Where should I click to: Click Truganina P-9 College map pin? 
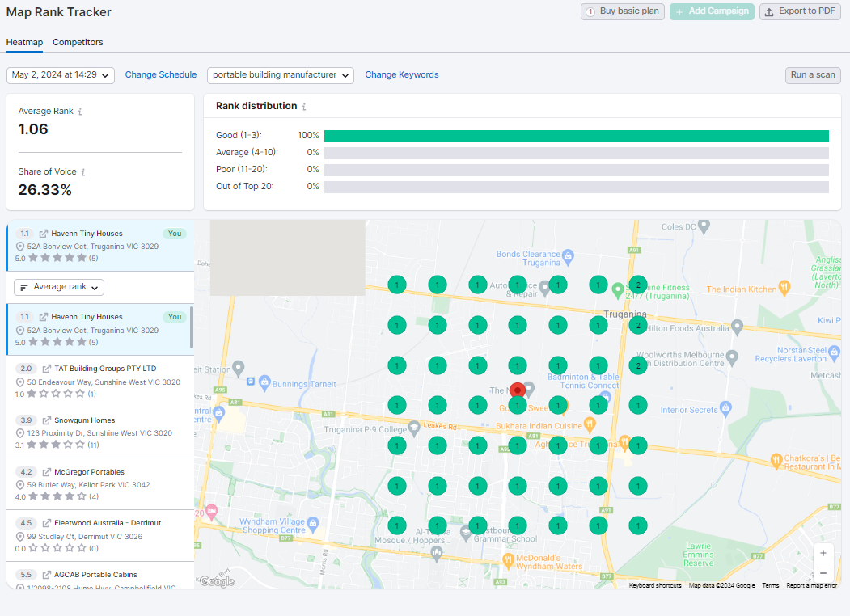413,428
